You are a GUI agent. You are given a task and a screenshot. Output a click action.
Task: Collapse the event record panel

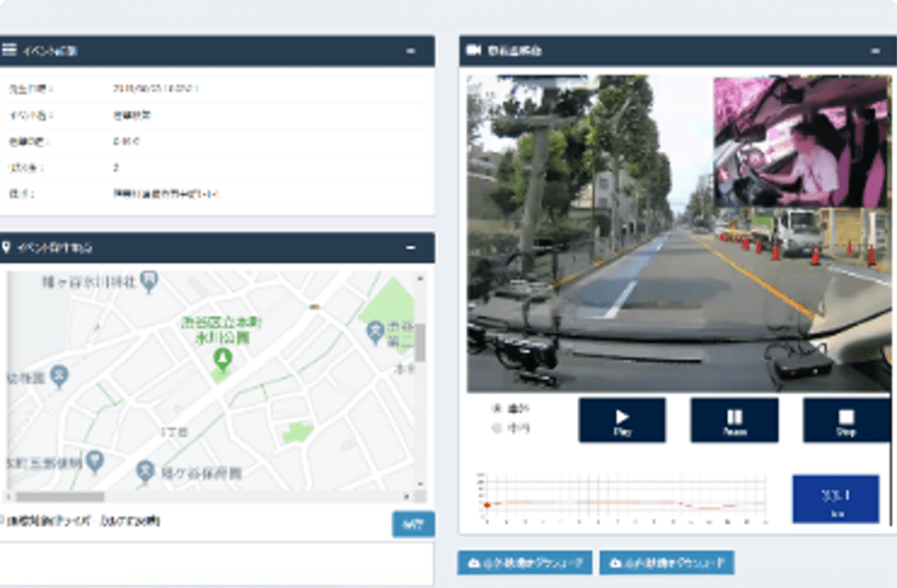(410, 51)
